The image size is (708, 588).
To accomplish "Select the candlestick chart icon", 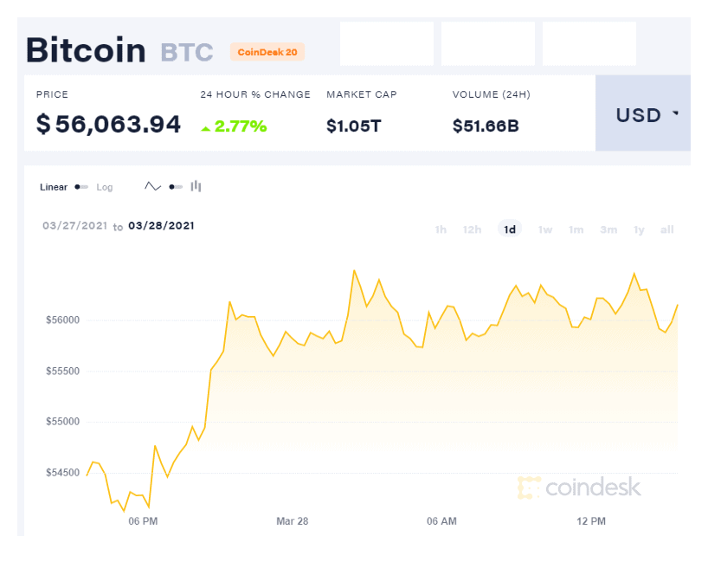I will (x=196, y=186).
